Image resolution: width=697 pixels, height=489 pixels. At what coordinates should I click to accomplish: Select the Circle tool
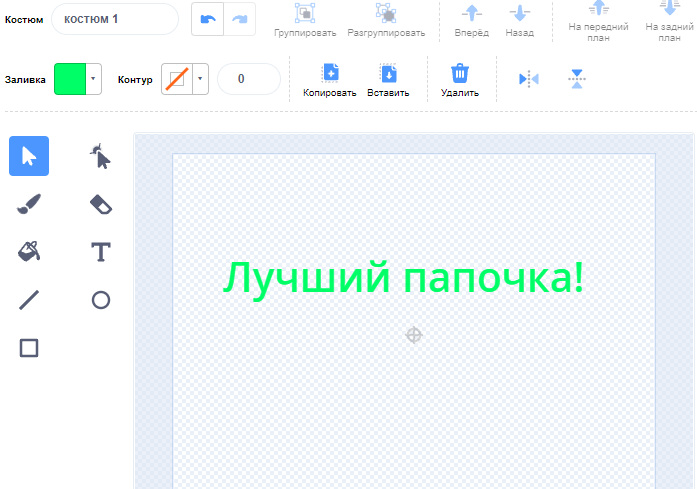pyautogui.click(x=100, y=299)
